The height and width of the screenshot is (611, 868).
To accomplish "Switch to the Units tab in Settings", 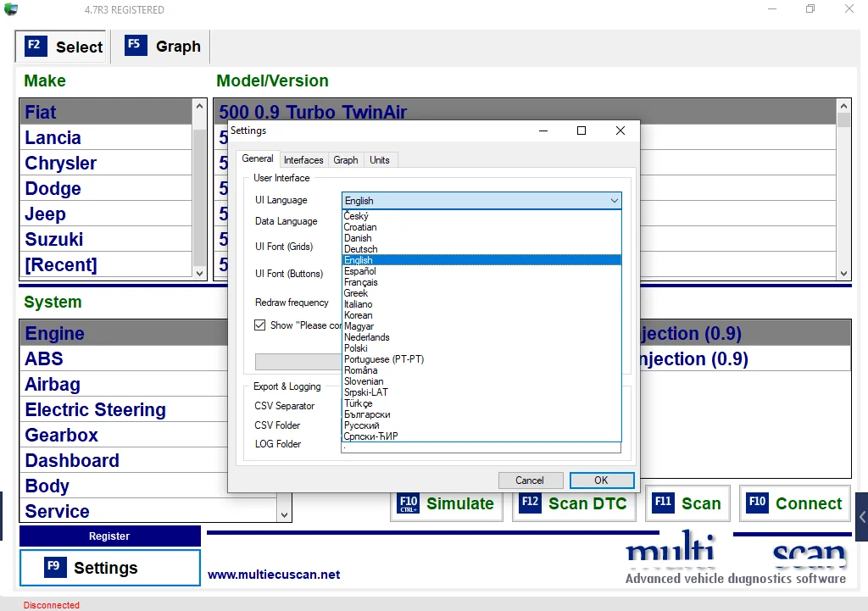I will coord(380,160).
